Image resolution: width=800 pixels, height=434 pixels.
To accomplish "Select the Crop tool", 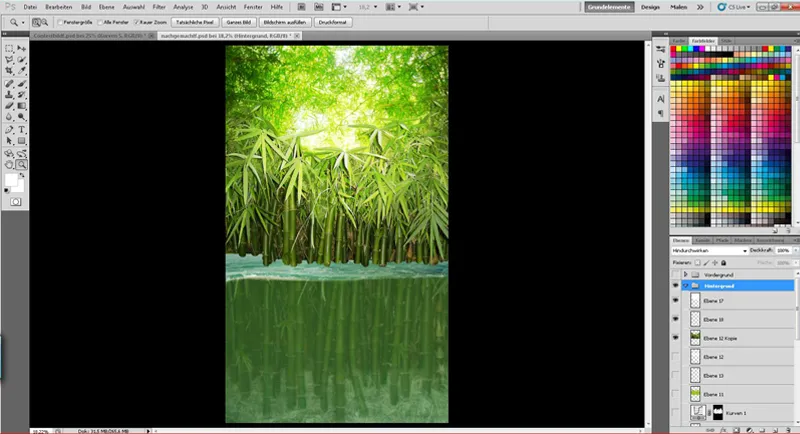I will [9, 70].
